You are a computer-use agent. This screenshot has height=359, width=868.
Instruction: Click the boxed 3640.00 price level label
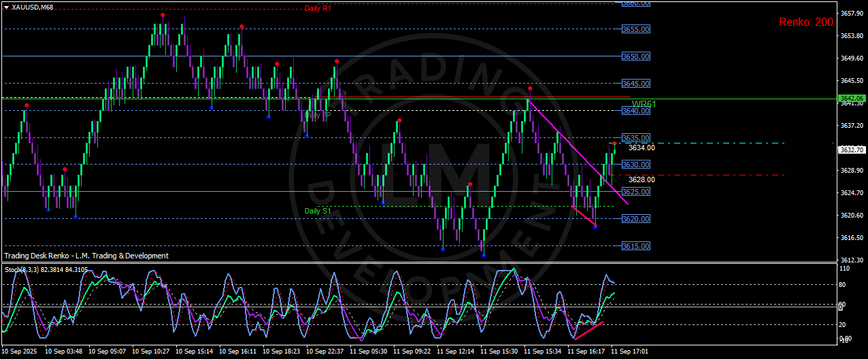[635, 111]
